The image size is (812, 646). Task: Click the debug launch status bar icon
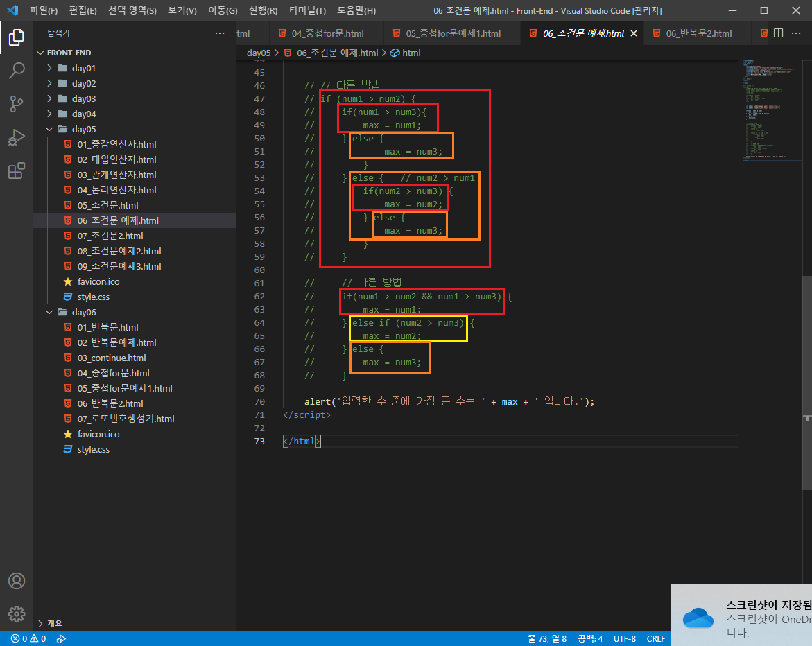pos(61,639)
